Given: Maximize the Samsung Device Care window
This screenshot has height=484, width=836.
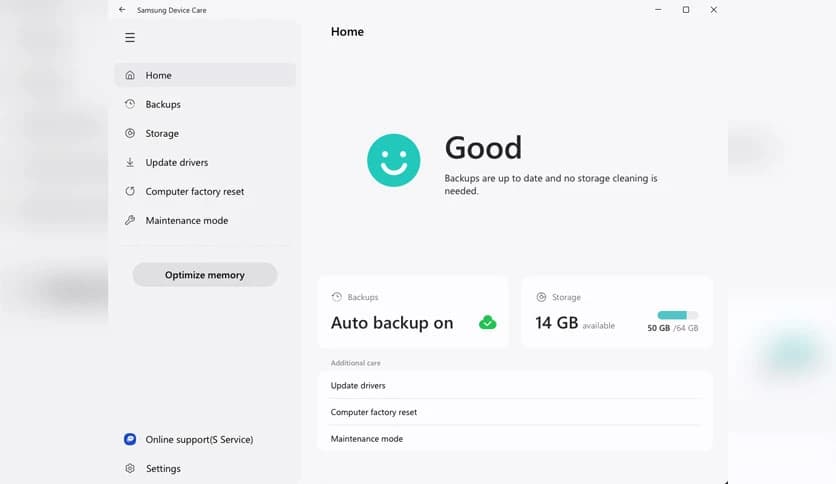Looking at the screenshot, I should coord(686,10).
